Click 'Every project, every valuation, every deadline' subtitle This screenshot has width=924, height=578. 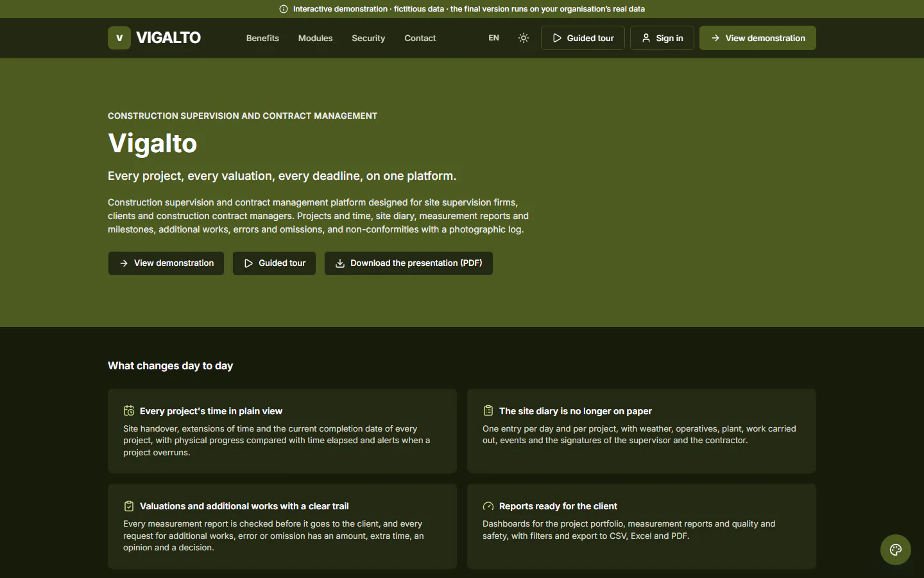click(282, 176)
